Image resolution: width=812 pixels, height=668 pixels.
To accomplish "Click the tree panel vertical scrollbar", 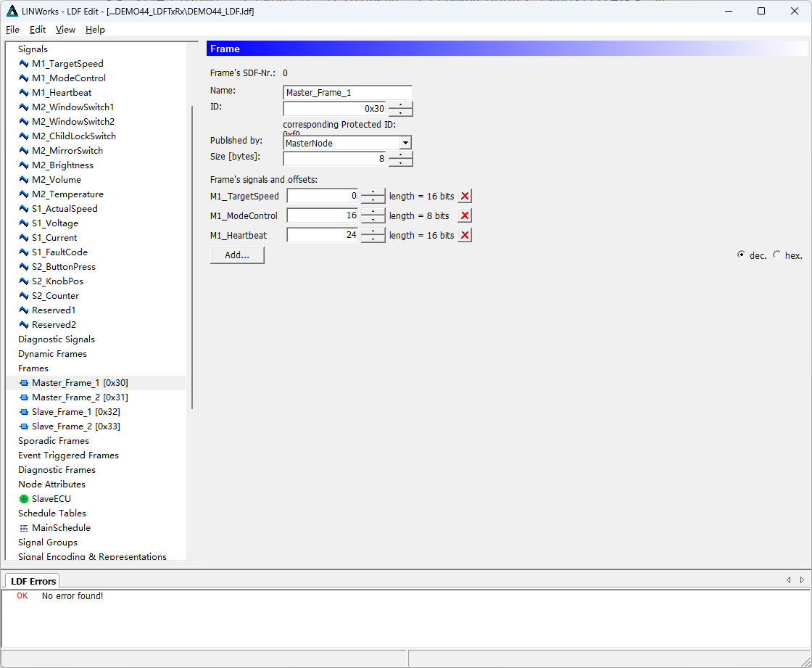I will coord(192,257).
